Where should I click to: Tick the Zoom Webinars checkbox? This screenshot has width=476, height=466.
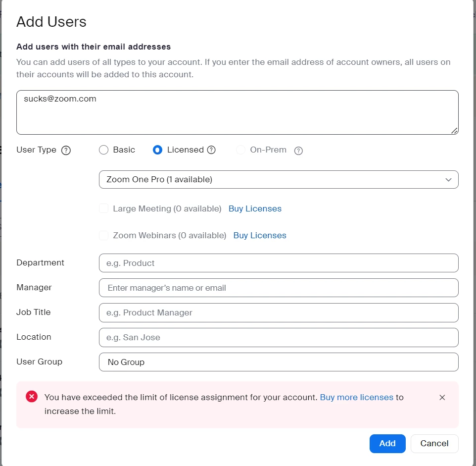(103, 235)
